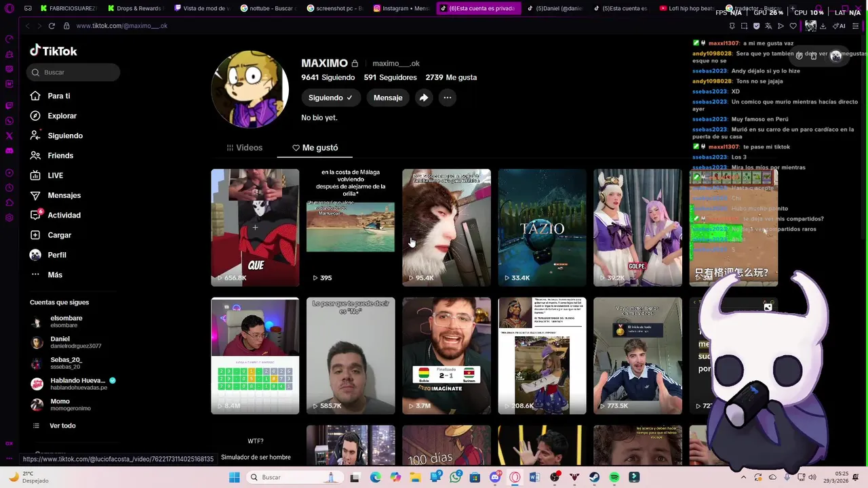Click the TikTok Buscar search field
Screen dimensions: 868x488
[75, 72]
